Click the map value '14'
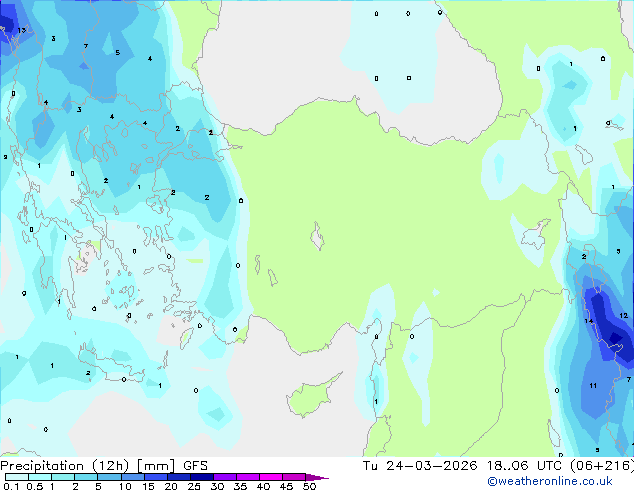Screen dimensions: 634x490 [588, 321]
